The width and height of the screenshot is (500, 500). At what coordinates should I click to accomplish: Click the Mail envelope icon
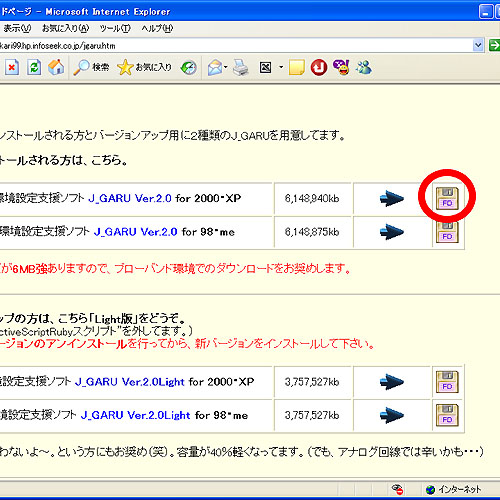(x=215, y=68)
